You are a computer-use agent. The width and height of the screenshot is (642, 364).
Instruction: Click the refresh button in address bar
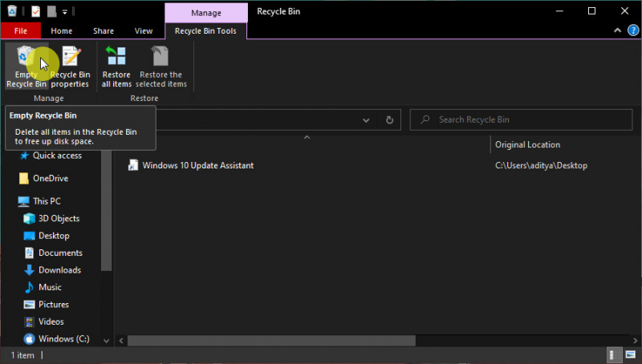tap(389, 119)
